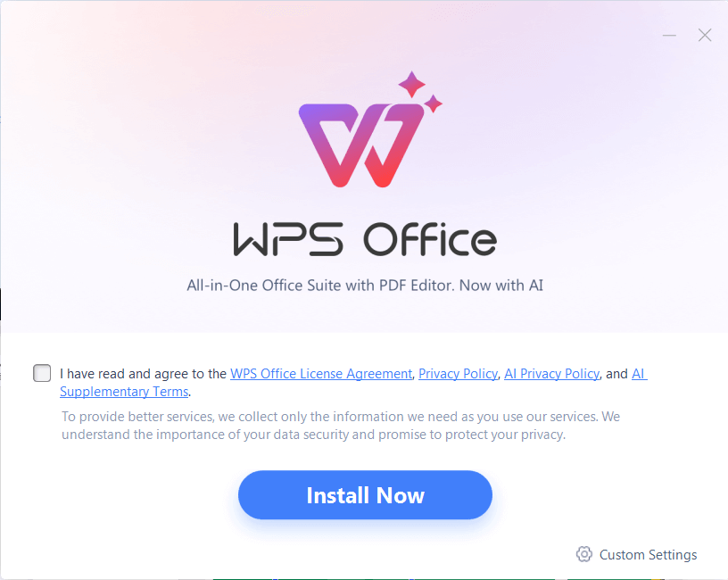Click the Custom Settings gear icon
This screenshot has height=580, width=728.
pos(584,554)
